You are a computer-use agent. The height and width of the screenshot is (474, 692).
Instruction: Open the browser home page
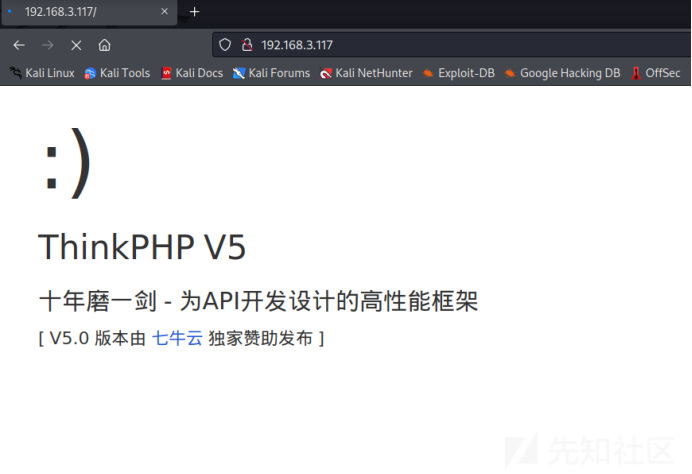pos(105,45)
